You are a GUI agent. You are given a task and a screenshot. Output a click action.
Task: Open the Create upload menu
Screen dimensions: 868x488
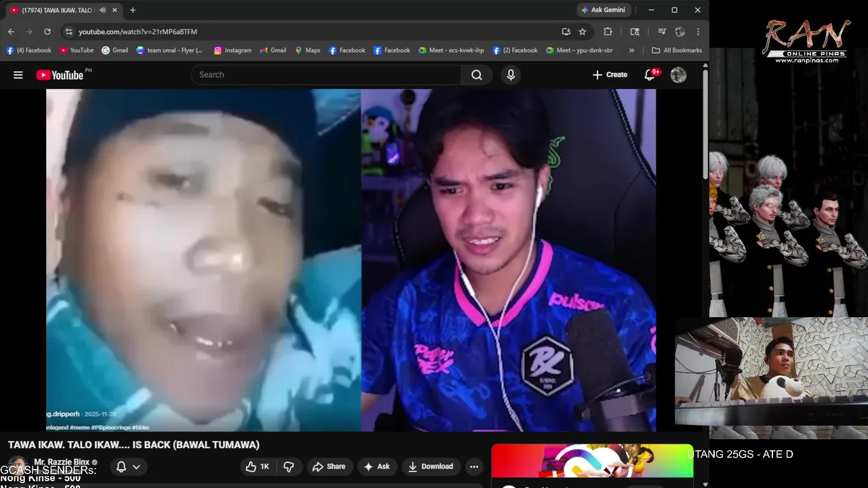[x=610, y=75]
